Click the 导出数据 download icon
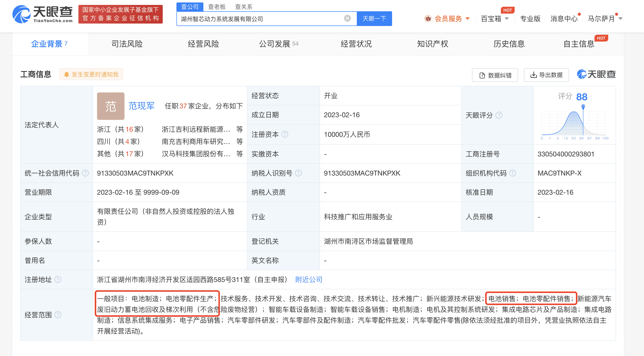Image resolution: width=644 pixels, height=356 pixels. 534,75
